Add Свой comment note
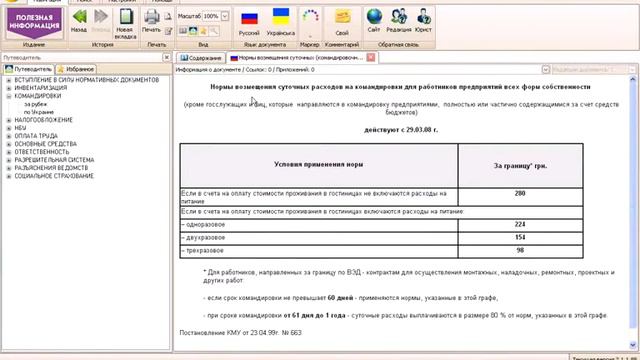This screenshot has height=360, width=640. [342, 22]
